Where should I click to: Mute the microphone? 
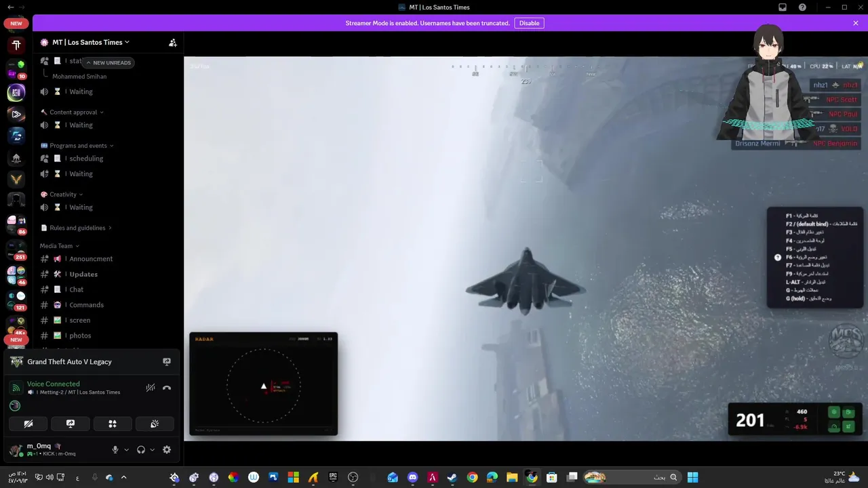[x=115, y=449]
